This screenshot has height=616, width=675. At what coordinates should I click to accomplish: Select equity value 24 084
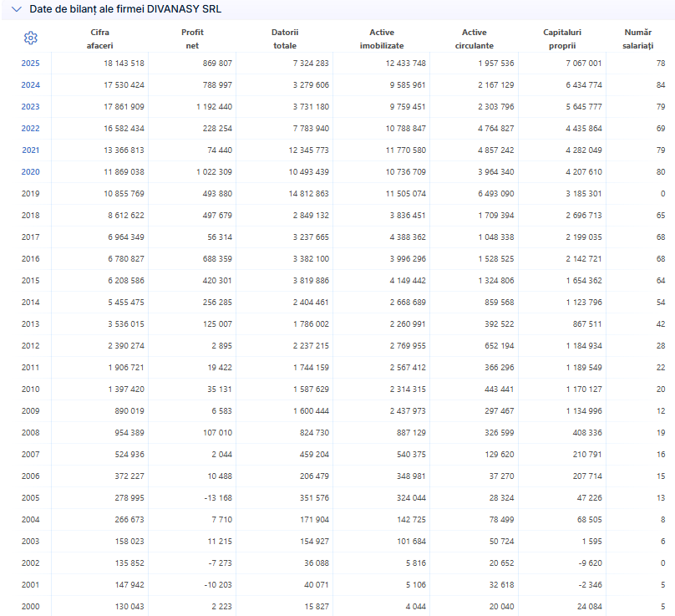(x=589, y=607)
